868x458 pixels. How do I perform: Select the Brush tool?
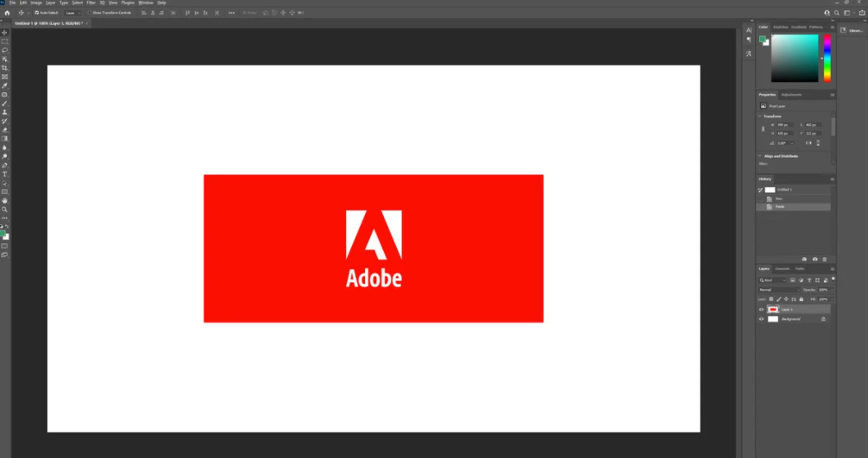[x=5, y=104]
